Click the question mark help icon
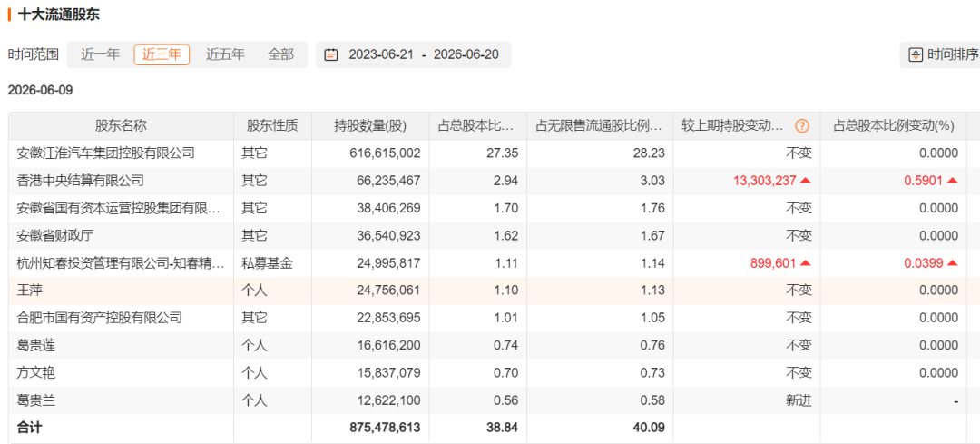This screenshot has width=980, height=444. pyautogui.click(x=802, y=125)
